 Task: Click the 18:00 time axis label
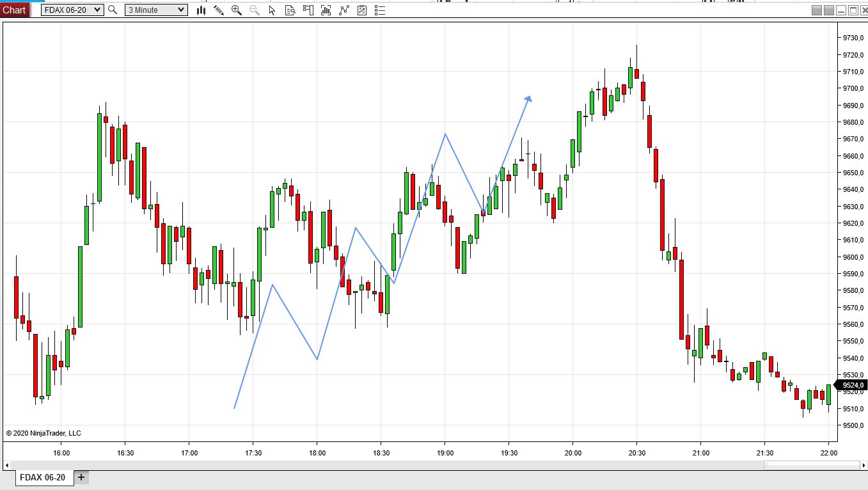tap(317, 453)
